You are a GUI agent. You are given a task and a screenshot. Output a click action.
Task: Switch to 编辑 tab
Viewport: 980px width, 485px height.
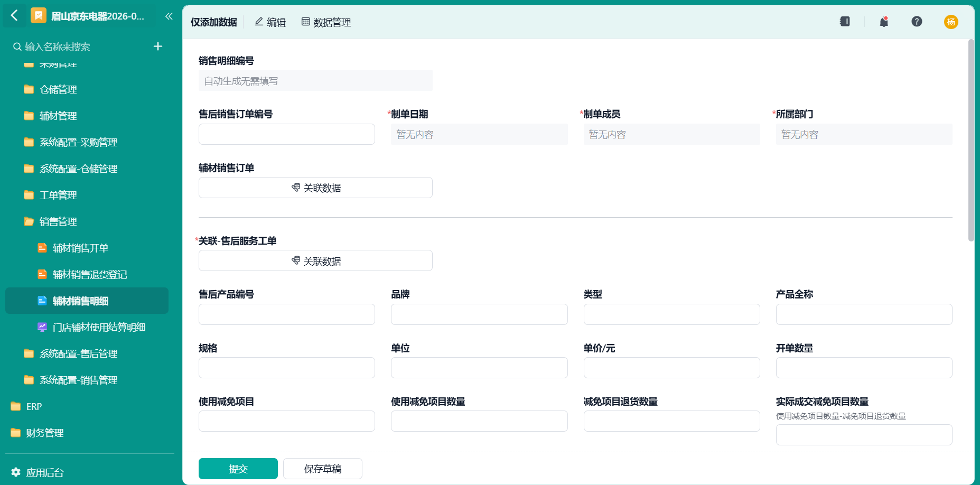click(x=270, y=22)
